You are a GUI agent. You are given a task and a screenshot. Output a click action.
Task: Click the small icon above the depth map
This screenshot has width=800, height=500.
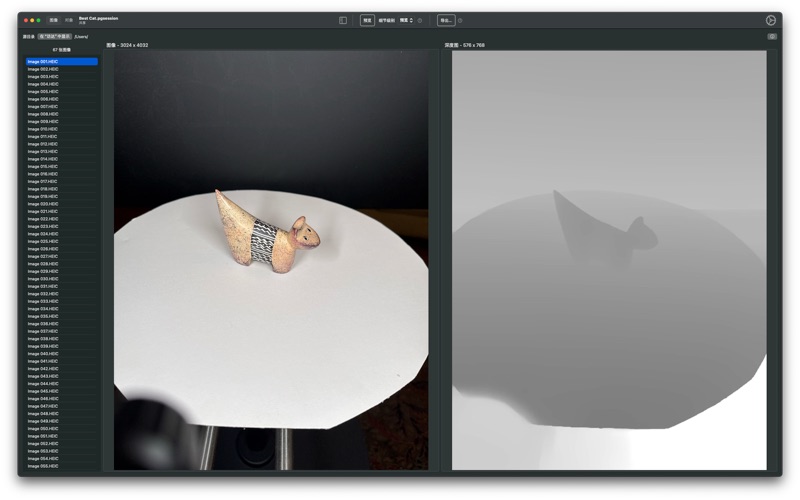point(772,36)
